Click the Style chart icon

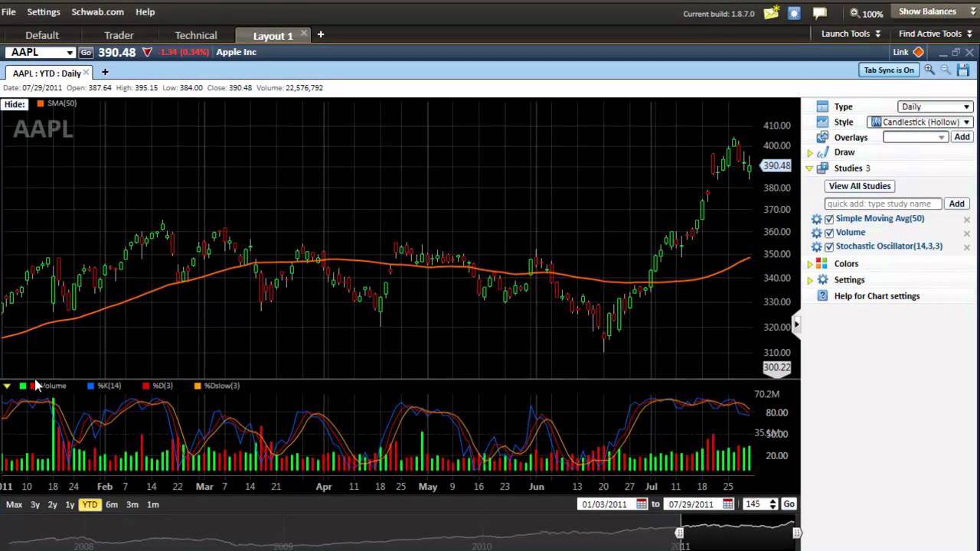tap(822, 122)
